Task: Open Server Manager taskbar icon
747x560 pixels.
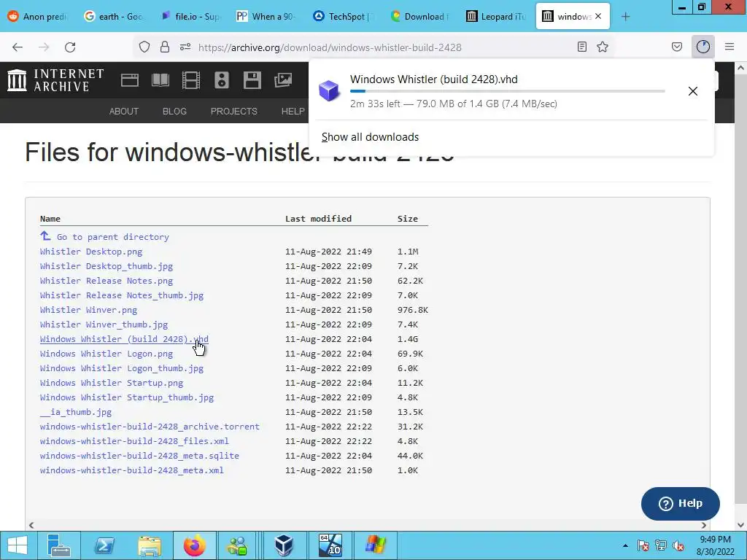Action: (58, 545)
